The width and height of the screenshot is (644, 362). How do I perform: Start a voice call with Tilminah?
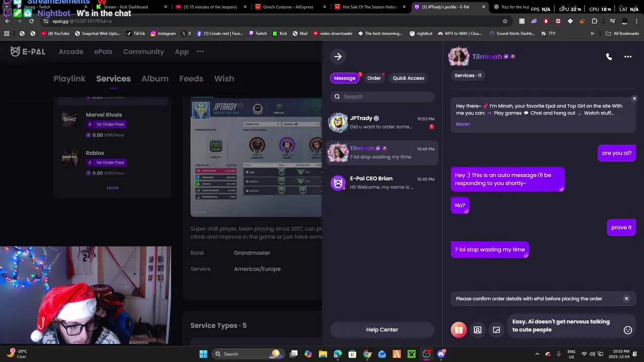(609, 57)
